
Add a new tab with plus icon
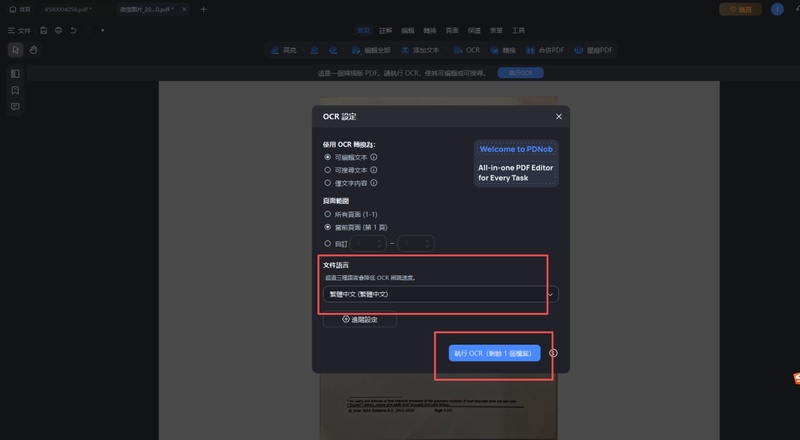[x=204, y=9]
